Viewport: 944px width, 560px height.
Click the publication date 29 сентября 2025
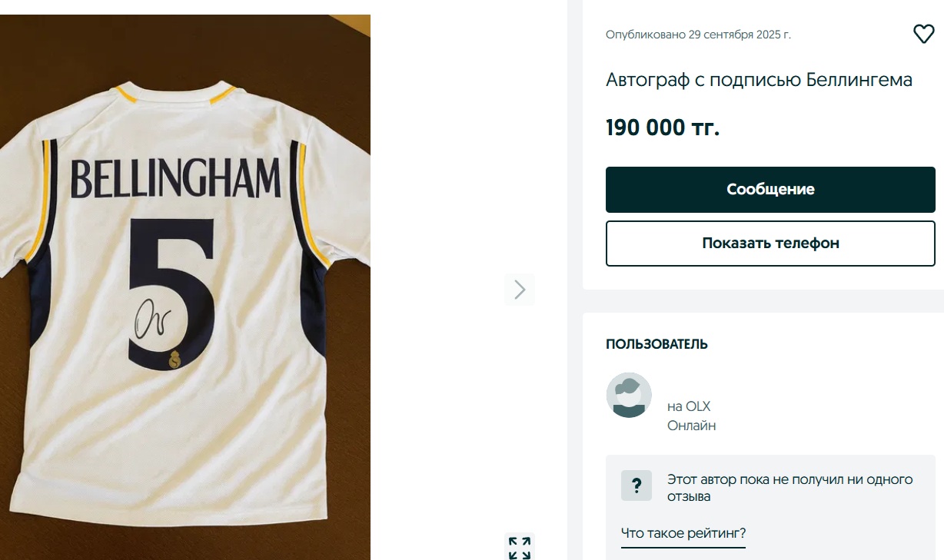[x=698, y=35]
